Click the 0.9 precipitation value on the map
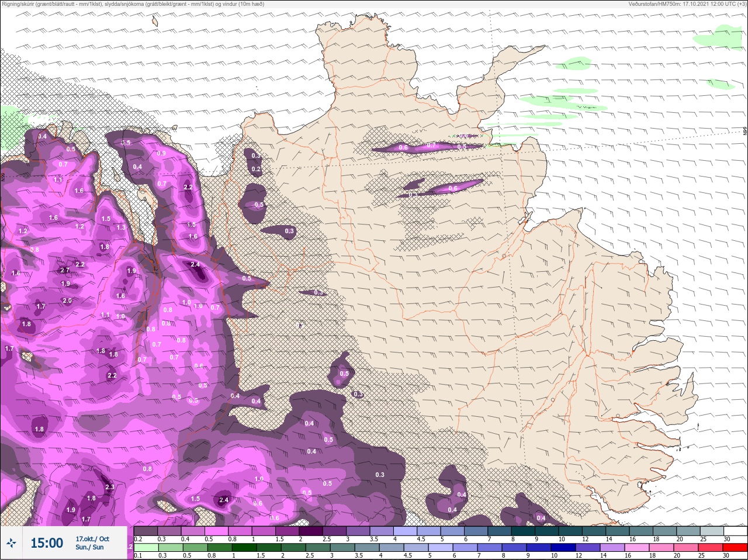748x560 pixels. point(161,154)
